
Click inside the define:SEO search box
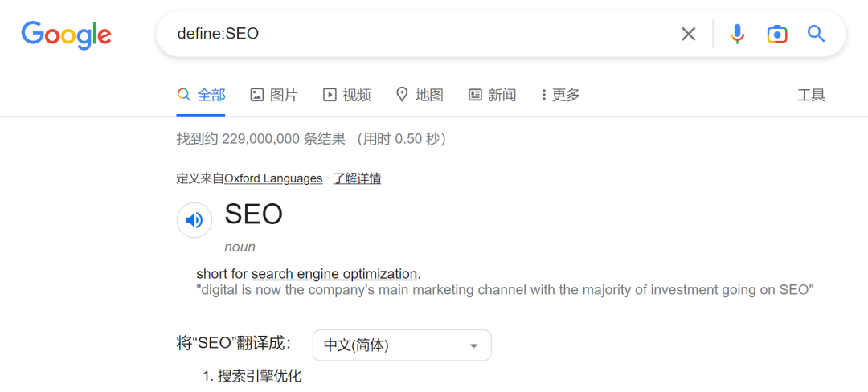(418, 34)
